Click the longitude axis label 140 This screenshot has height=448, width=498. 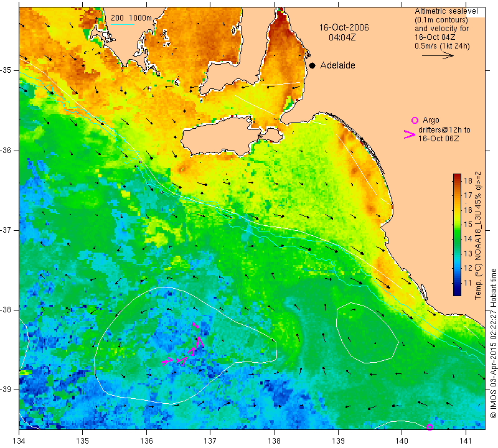[402, 441]
